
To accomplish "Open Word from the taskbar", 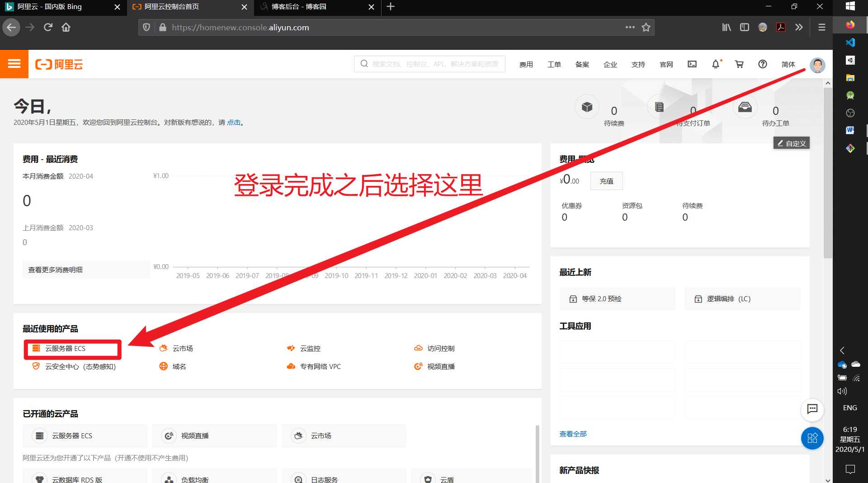I will (x=850, y=130).
